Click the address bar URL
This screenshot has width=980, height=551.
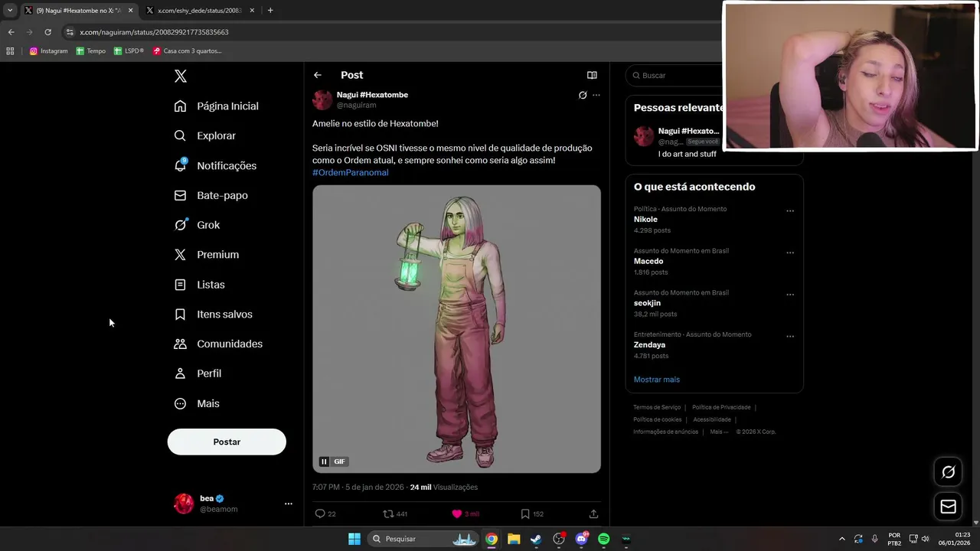[x=154, y=32]
